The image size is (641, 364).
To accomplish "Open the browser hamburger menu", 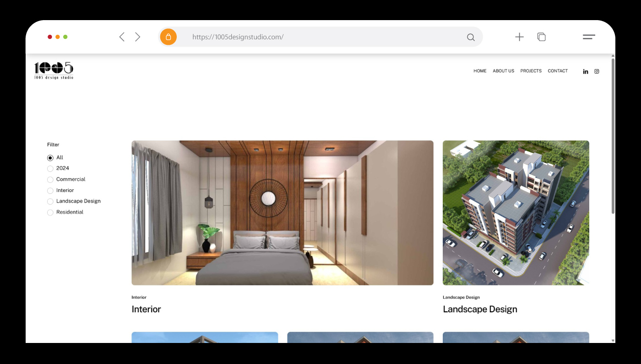I will pyautogui.click(x=589, y=37).
